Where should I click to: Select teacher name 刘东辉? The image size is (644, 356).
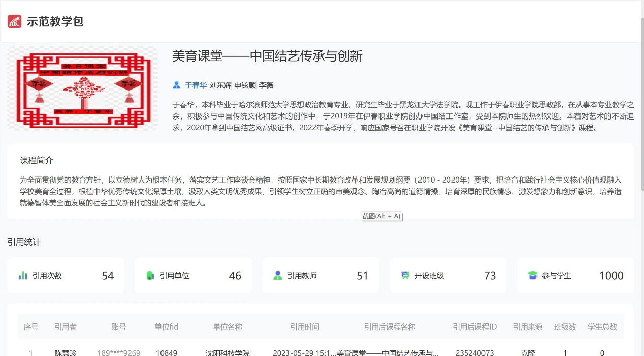coord(220,85)
